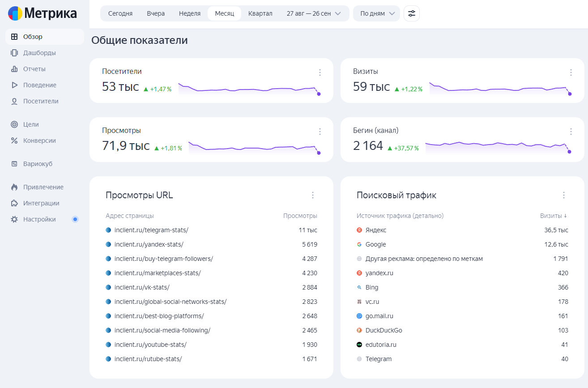Click the Yandex Metrika logo
The height and width of the screenshot is (388, 588).
(x=43, y=13)
